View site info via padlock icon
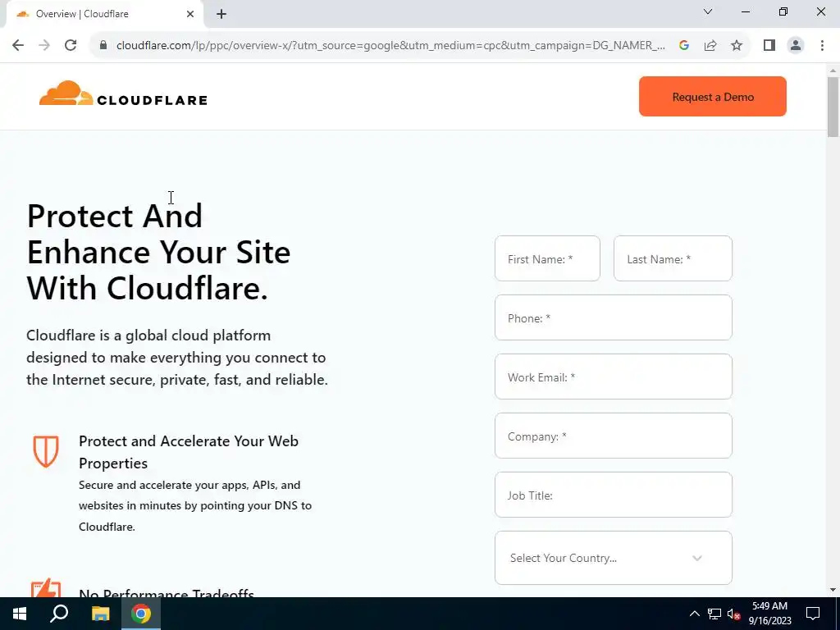 (103, 46)
